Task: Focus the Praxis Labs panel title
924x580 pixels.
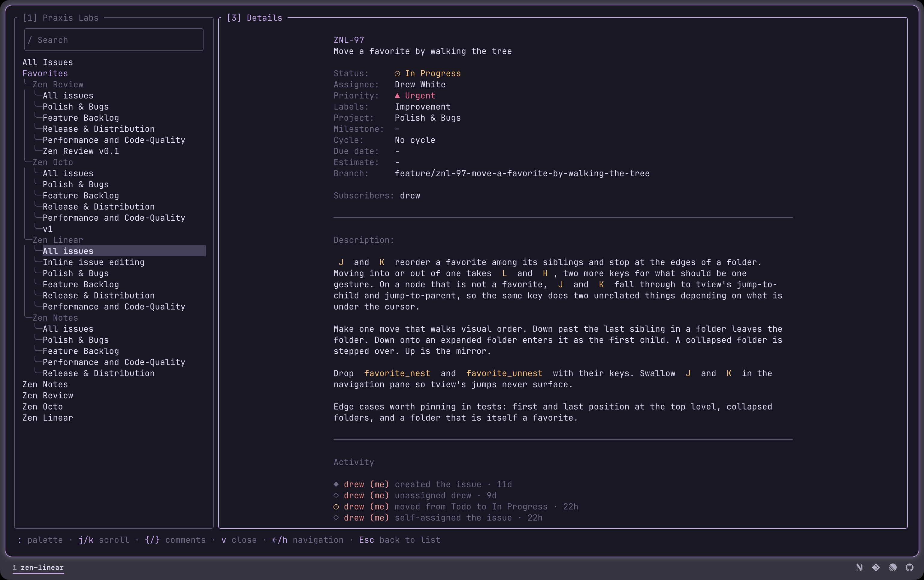Action: click(60, 18)
